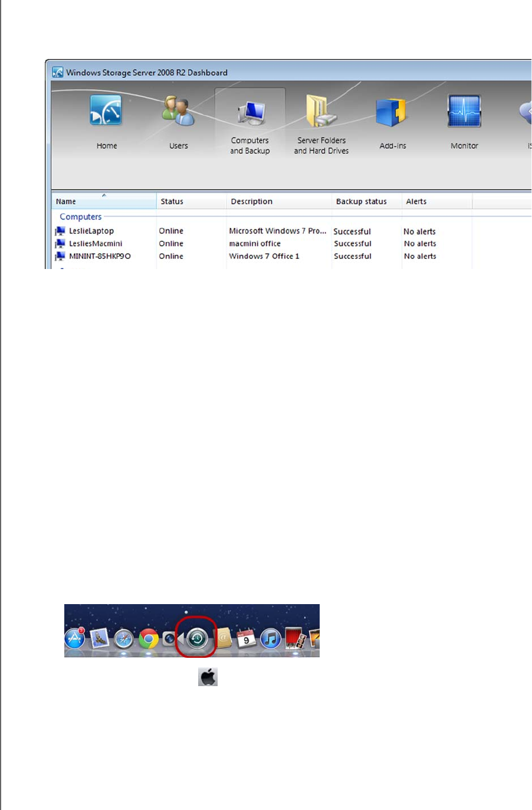
Task: Open the Monitor section icon
Action: (x=464, y=111)
